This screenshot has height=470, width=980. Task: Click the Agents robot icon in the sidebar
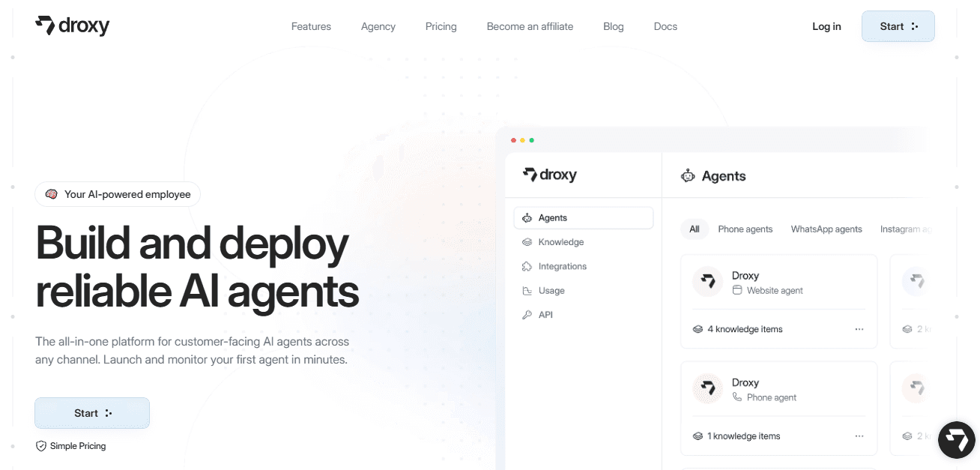pyautogui.click(x=527, y=218)
